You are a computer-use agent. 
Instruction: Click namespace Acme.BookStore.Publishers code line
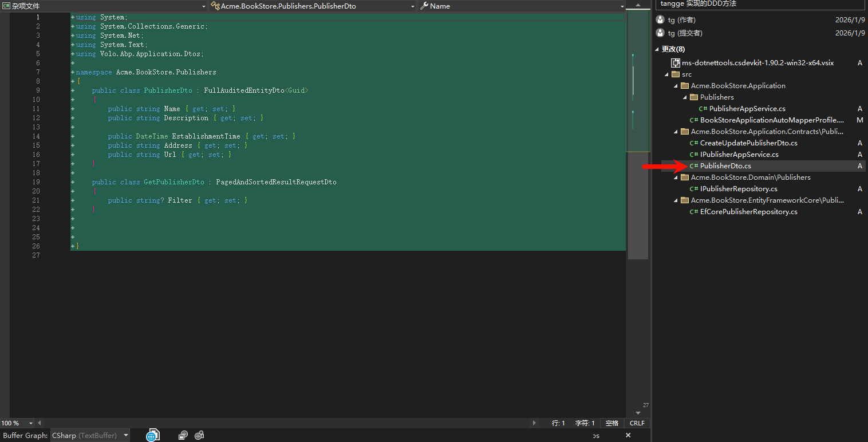146,72
